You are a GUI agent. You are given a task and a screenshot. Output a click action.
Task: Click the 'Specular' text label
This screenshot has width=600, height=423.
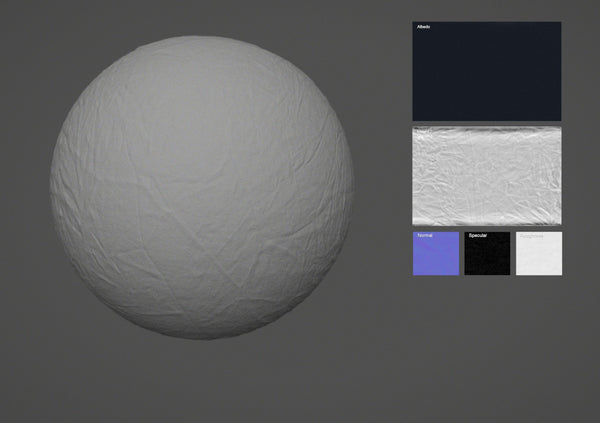[x=478, y=236]
